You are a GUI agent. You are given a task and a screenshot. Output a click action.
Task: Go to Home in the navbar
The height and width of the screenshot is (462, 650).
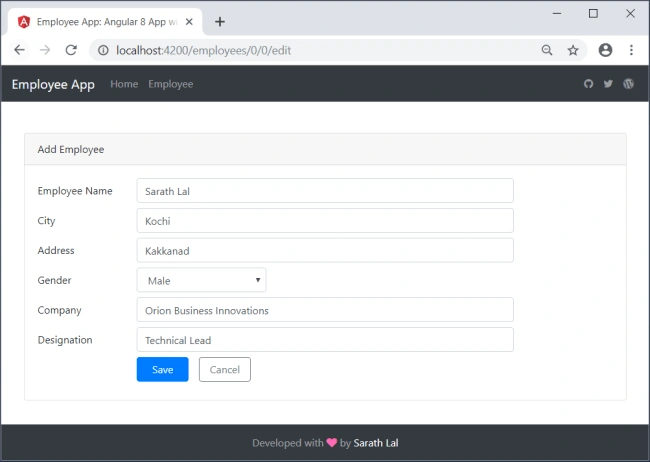click(124, 84)
